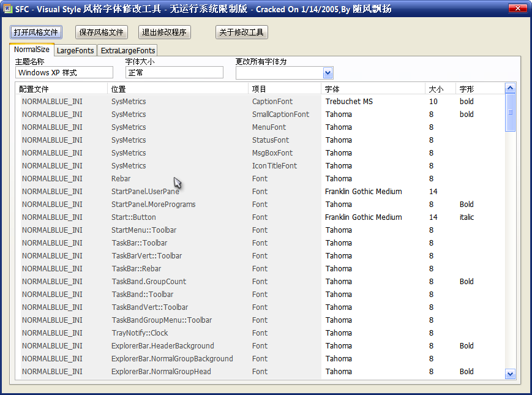Select the TaskBarVert::Toolbar location cell
The image size is (532, 395).
pos(146,256)
